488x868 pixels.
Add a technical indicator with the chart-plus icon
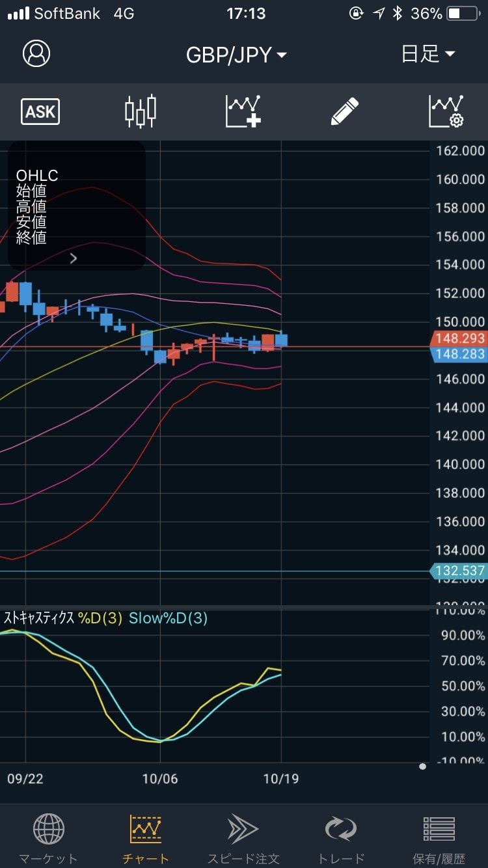(243, 111)
